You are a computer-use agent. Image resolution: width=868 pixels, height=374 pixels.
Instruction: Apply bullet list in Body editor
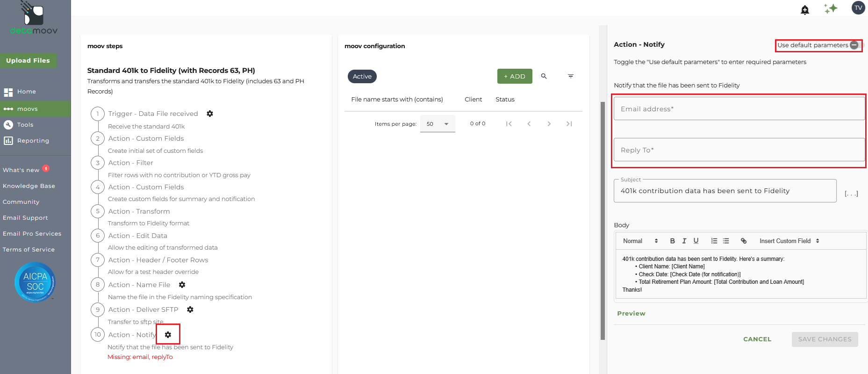pos(726,241)
